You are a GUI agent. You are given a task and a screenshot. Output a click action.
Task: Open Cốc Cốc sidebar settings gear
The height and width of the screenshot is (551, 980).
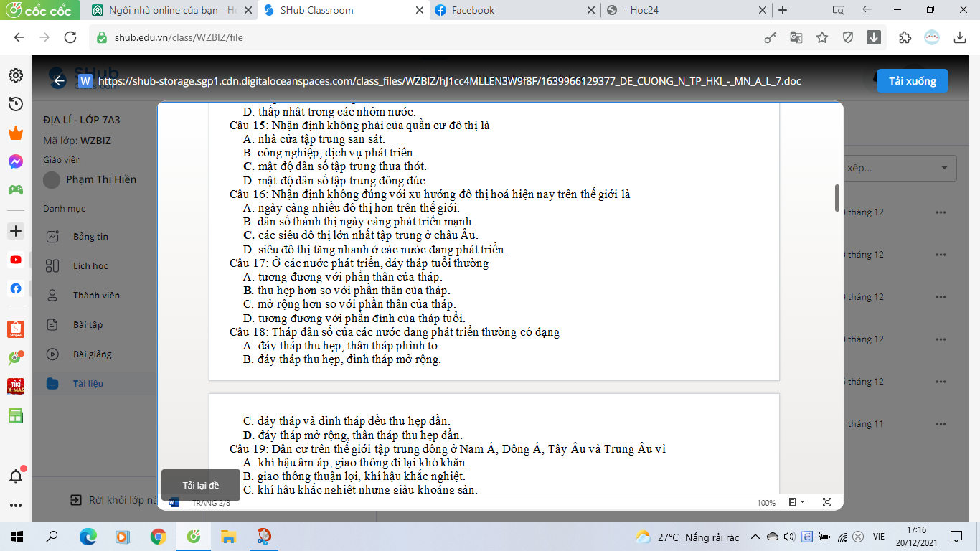pyautogui.click(x=15, y=75)
